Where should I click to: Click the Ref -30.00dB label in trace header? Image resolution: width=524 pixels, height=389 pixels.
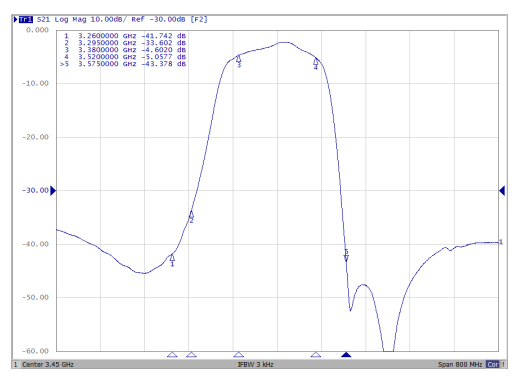(x=158, y=19)
